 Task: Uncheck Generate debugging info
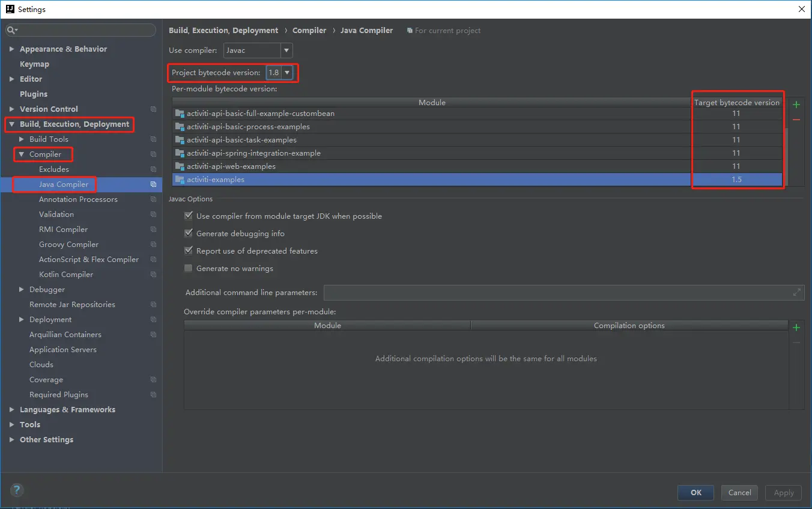tap(189, 233)
